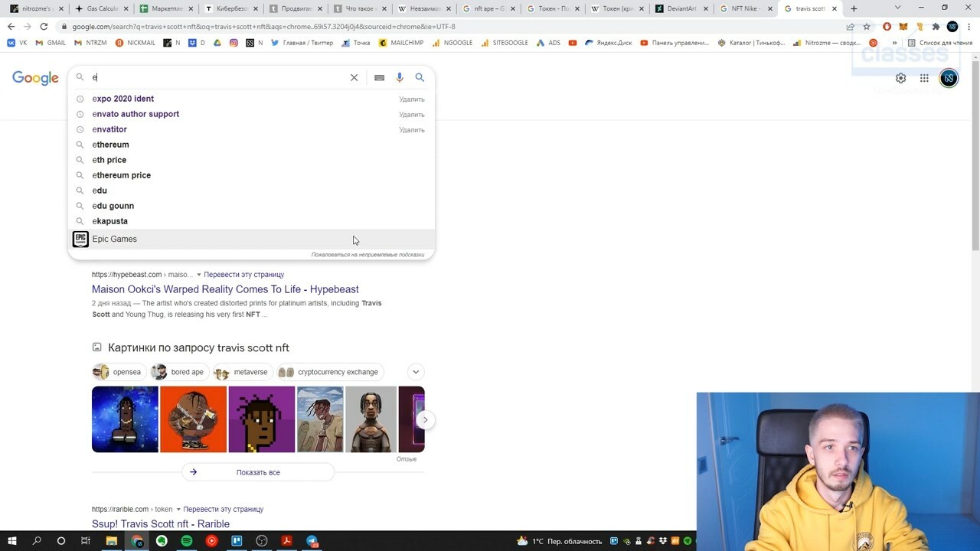The width and height of the screenshot is (980, 551).
Task: Open YouTube Music red taskbar icon
Action: click(x=212, y=541)
